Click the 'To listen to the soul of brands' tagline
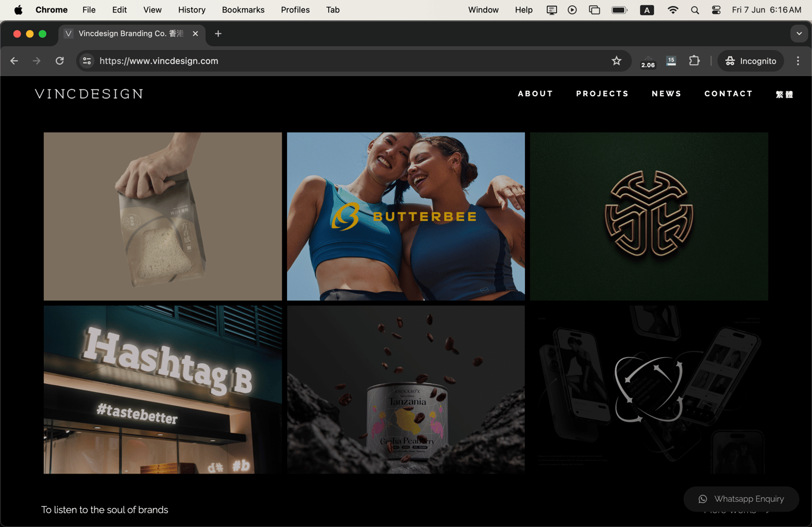Image resolution: width=812 pixels, height=527 pixels. click(x=105, y=510)
